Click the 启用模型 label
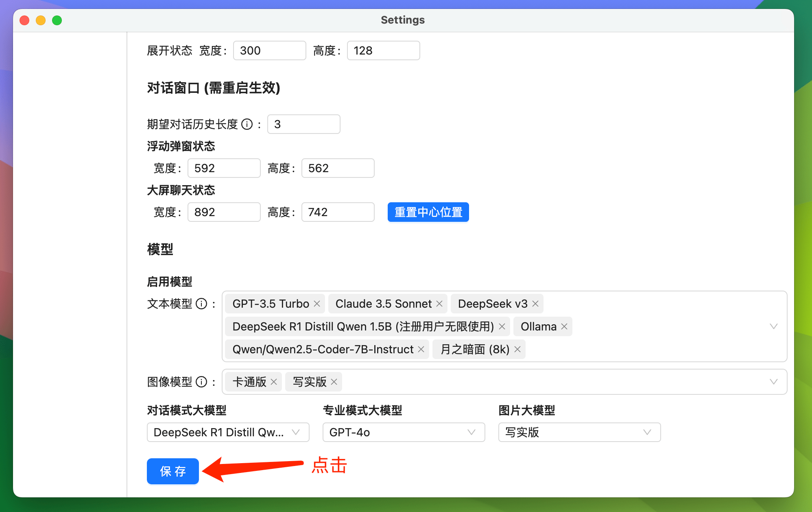Viewport: 812px width, 512px height. click(x=170, y=282)
